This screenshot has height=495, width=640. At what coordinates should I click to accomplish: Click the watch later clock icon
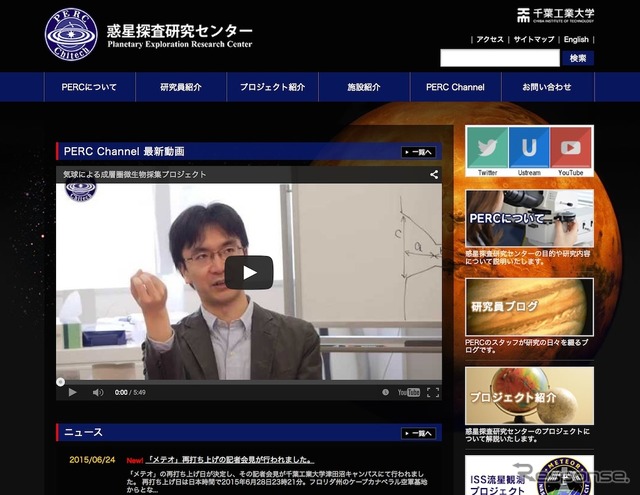(385, 392)
